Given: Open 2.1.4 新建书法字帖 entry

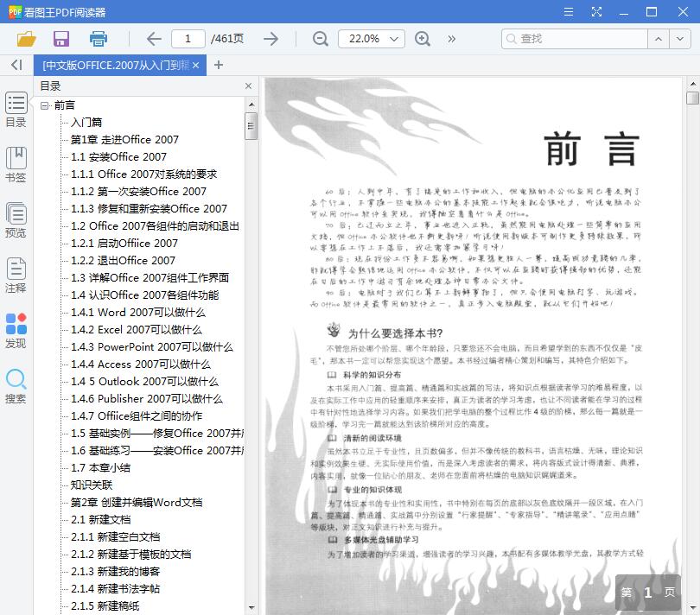Looking at the screenshot, I should click(x=115, y=589).
